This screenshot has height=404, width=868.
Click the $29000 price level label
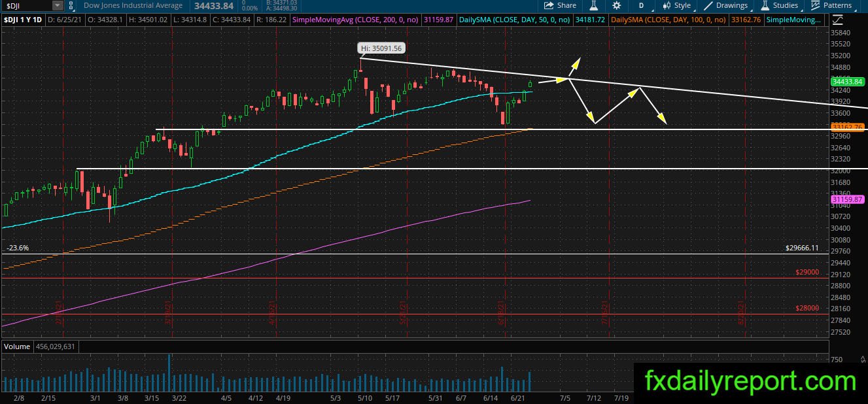(807, 271)
